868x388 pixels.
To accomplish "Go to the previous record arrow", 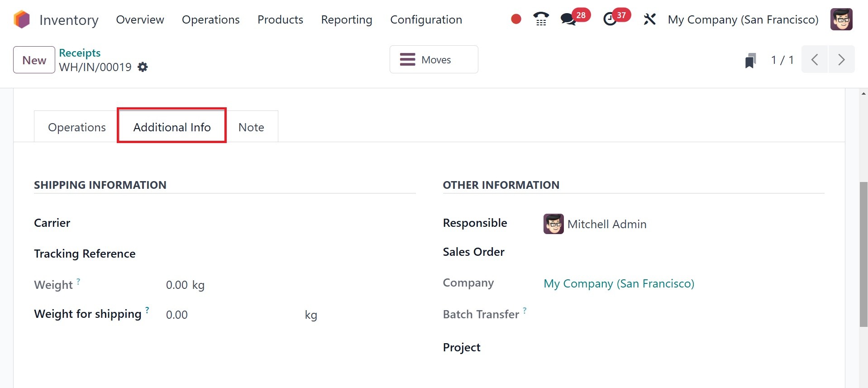I will pyautogui.click(x=815, y=59).
